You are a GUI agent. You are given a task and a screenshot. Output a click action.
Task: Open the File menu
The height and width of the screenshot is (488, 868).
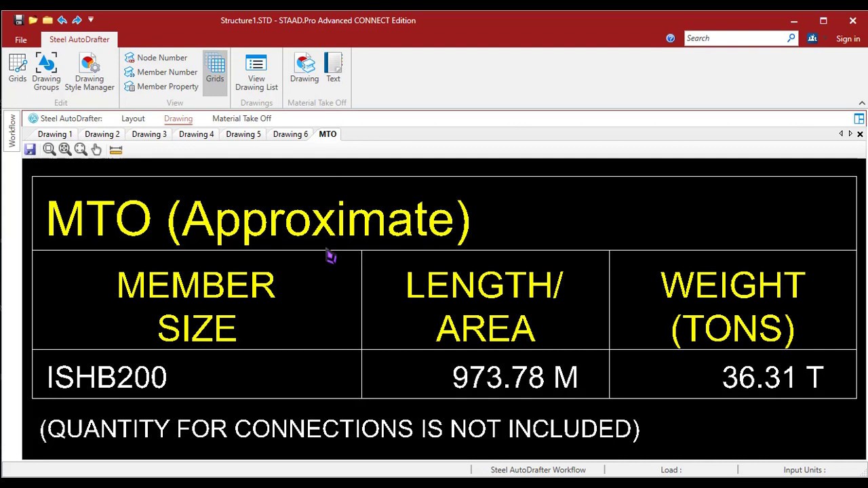click(21, 40)
